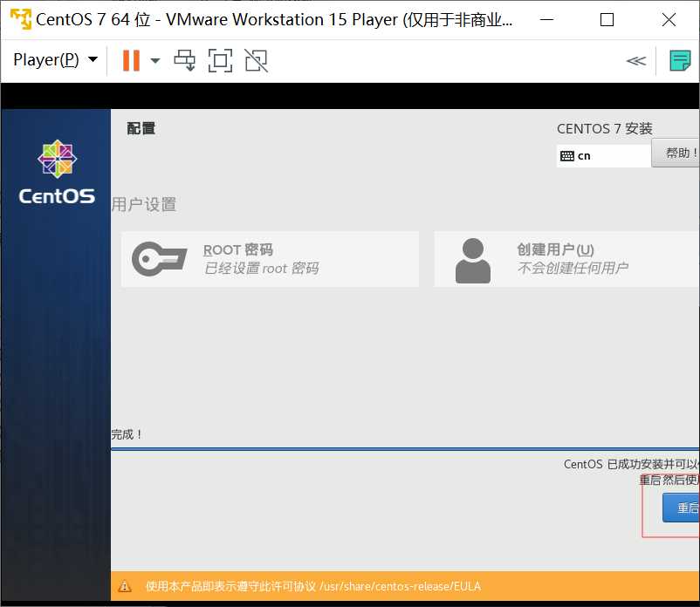Image resolution: width=700 pixels, height=607 pixels.
Task: Open the Player(P) menu
Action: click(55, 60)
